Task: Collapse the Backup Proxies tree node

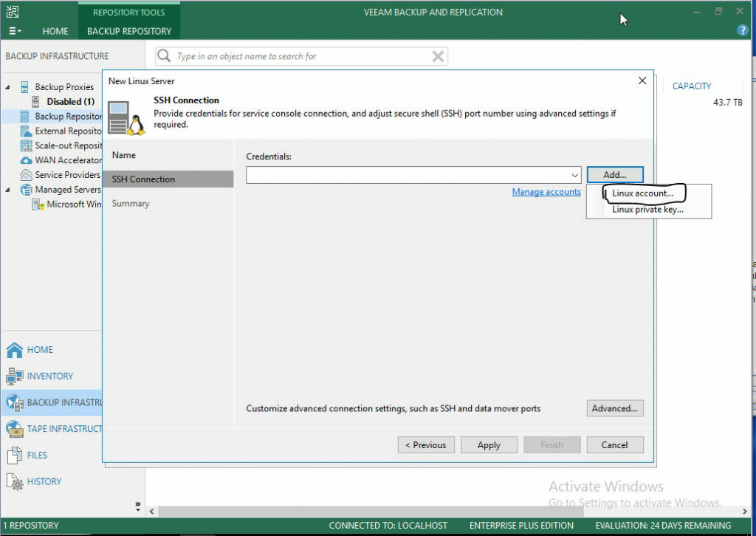Action: [7, 87]
